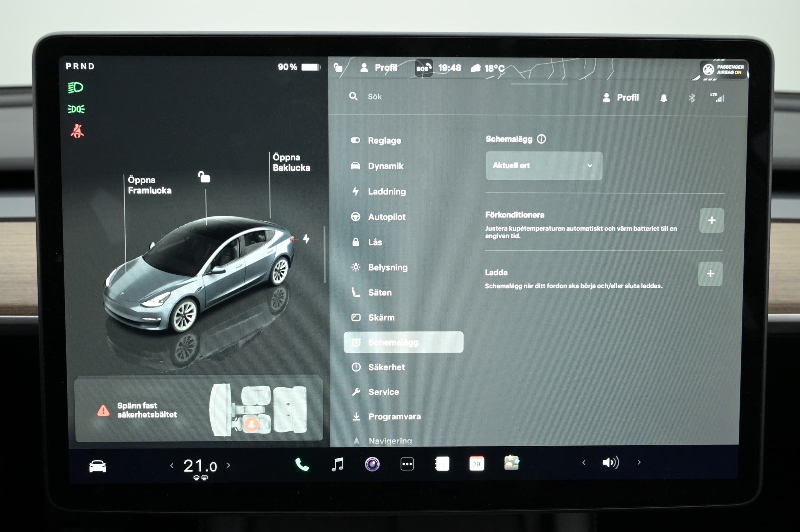The image size is (800, 532).
Task: Tap the seat occupancy diagram
Action: [x=258, y=410]
